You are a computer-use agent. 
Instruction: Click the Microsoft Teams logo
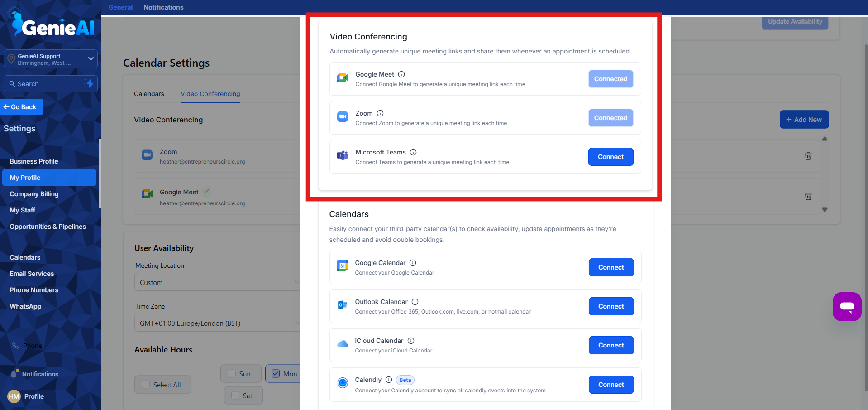pyautogui.click(x=343, y=155)
